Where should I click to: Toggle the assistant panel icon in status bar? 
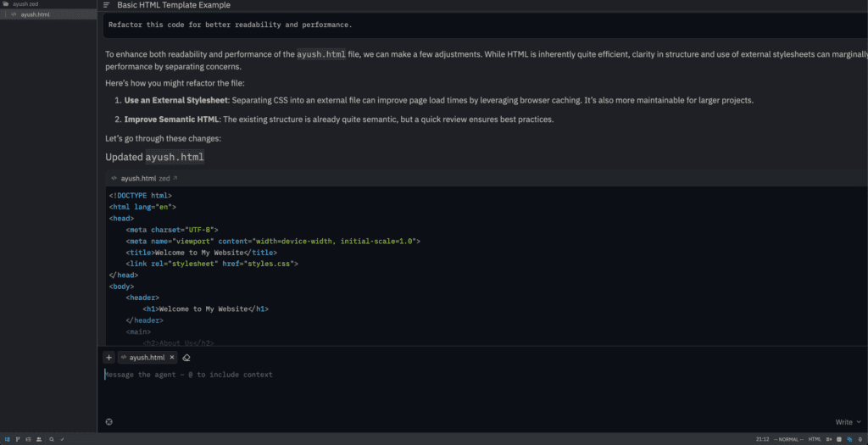850,439
